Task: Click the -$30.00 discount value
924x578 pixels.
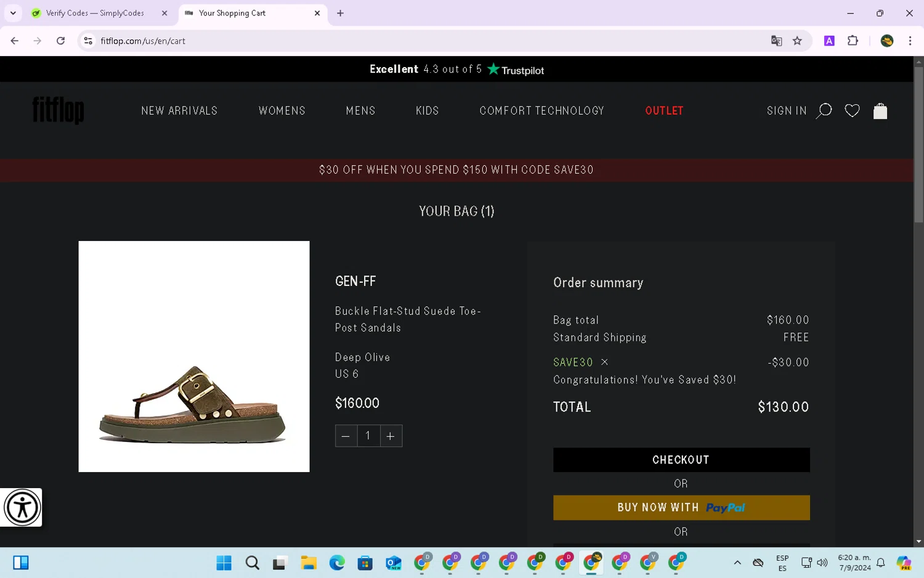Action: click(x=788, y=362)
